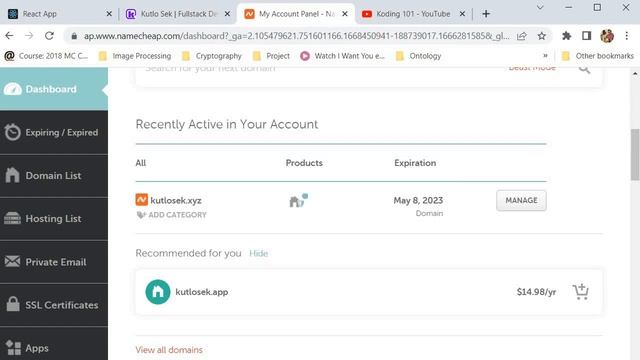Open Private Email section
The height and width of the screenshot is (360, 640).
pos(54,262)
